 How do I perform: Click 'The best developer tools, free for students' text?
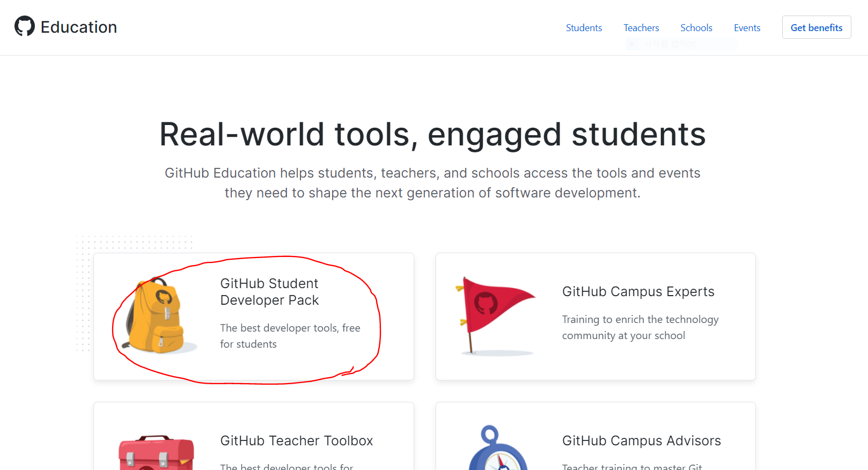click(x=290, y=336)
